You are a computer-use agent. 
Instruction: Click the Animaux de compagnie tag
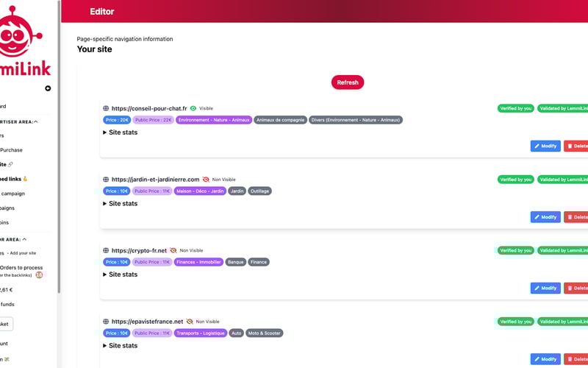281,120
